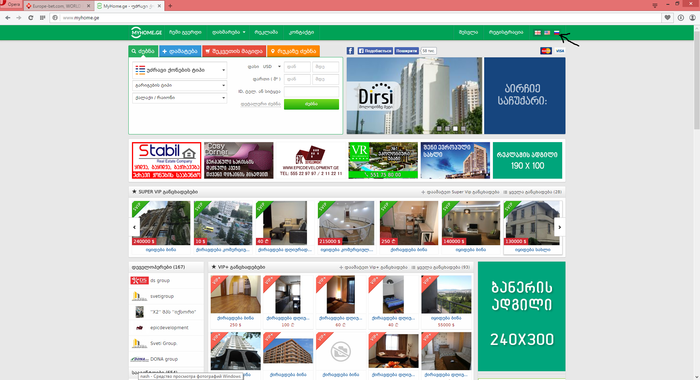The height and width of the screenshot is (380, 700).
Task: Switch site language with the Russian flag
Action: (556, 33)
